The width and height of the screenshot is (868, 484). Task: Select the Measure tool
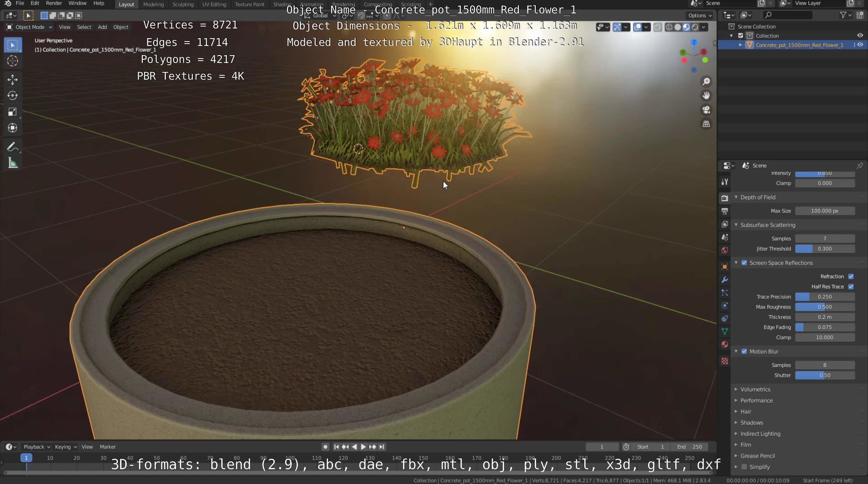coord(13,163)
